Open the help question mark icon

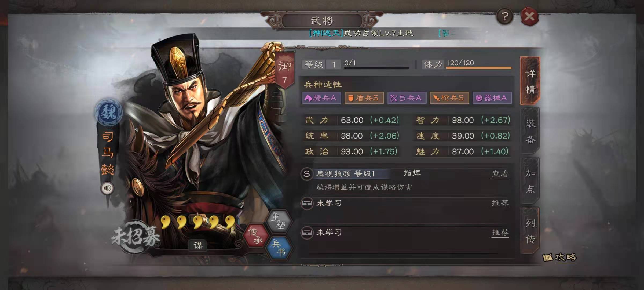tap(505, 17)
